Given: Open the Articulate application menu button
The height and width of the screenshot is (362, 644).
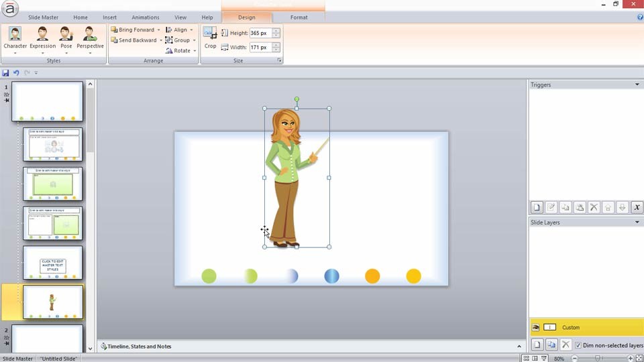Looking at the screenshot, I should click(10, 9).
